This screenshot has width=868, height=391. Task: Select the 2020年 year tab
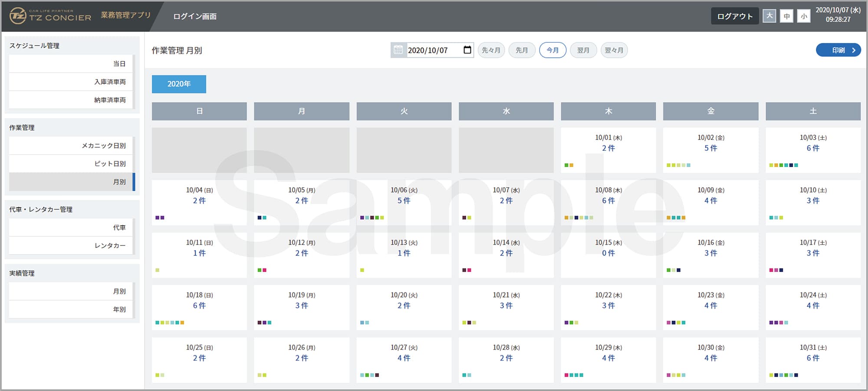[179, 84]
